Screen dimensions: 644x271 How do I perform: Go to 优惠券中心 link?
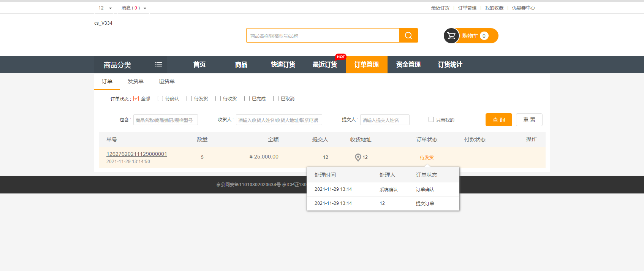524,8
